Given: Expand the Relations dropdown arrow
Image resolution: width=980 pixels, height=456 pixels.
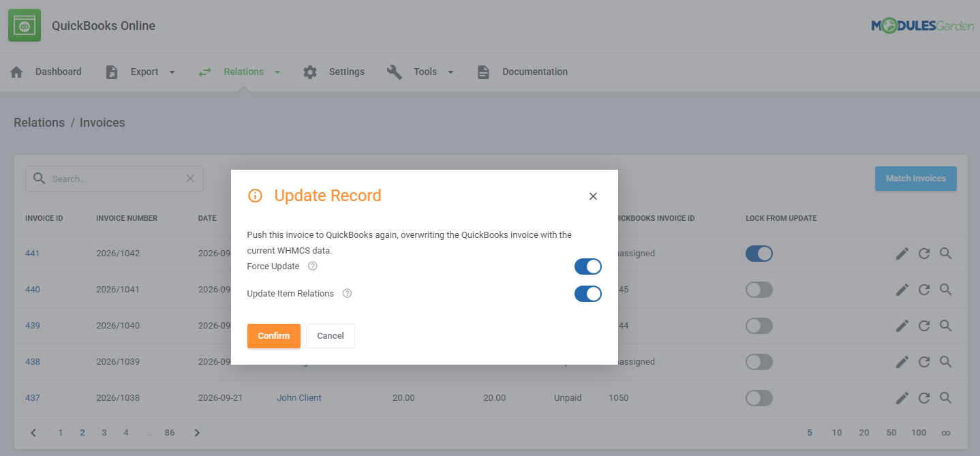Looking at the screenshot, I should (x=277, y=72).
